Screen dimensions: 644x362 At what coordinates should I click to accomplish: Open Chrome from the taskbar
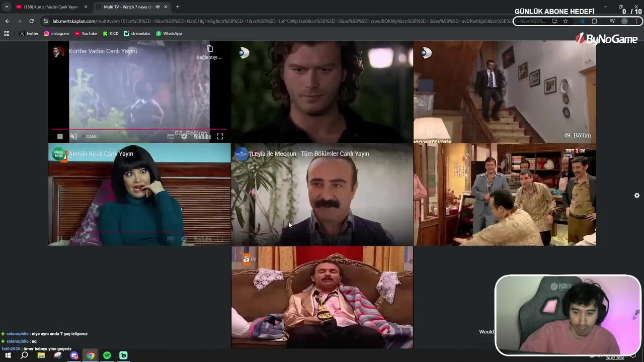coord(91,355)
